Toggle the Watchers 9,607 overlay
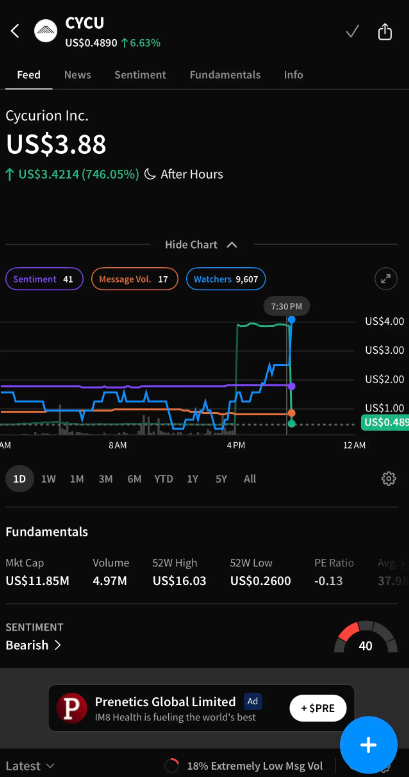 (226, 279)
